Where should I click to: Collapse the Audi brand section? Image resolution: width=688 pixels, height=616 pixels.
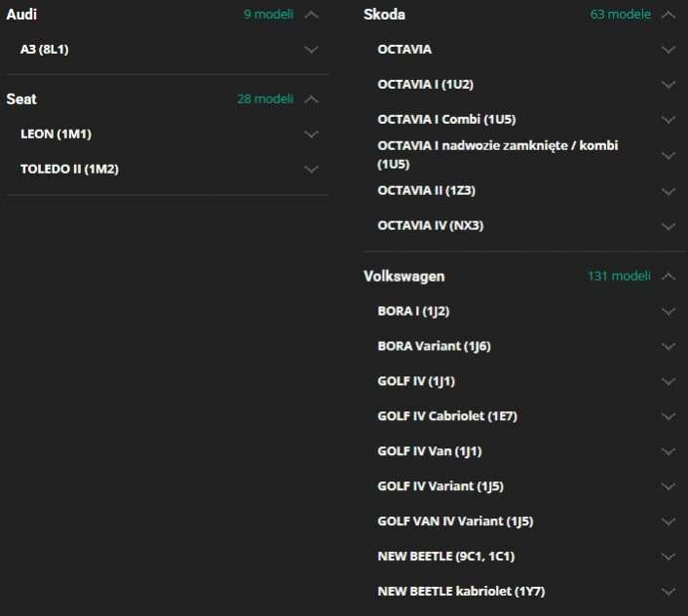[311, 15]
